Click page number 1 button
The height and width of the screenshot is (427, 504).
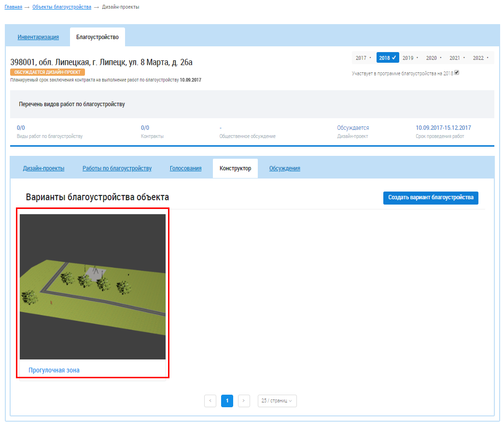(227, 401)
